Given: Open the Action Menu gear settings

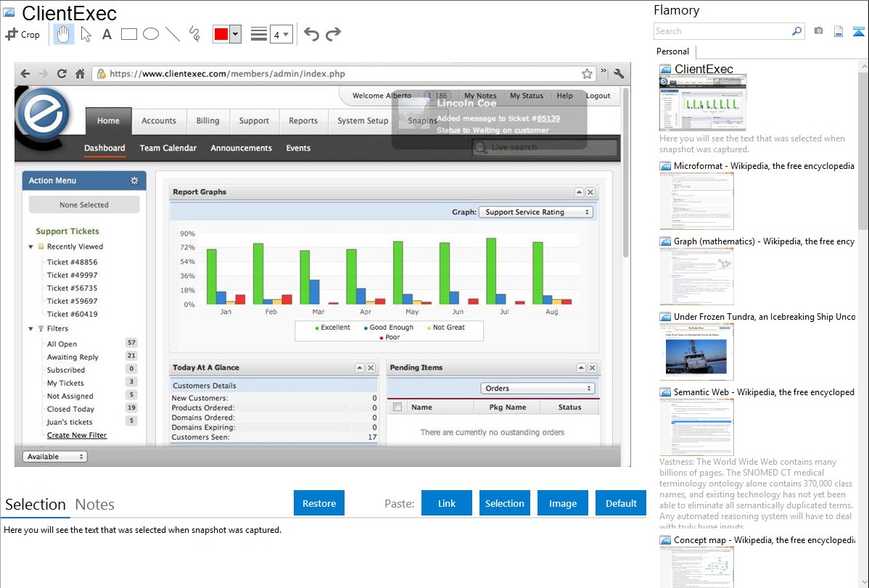Looking at the screenshot, I should (134, 181).
